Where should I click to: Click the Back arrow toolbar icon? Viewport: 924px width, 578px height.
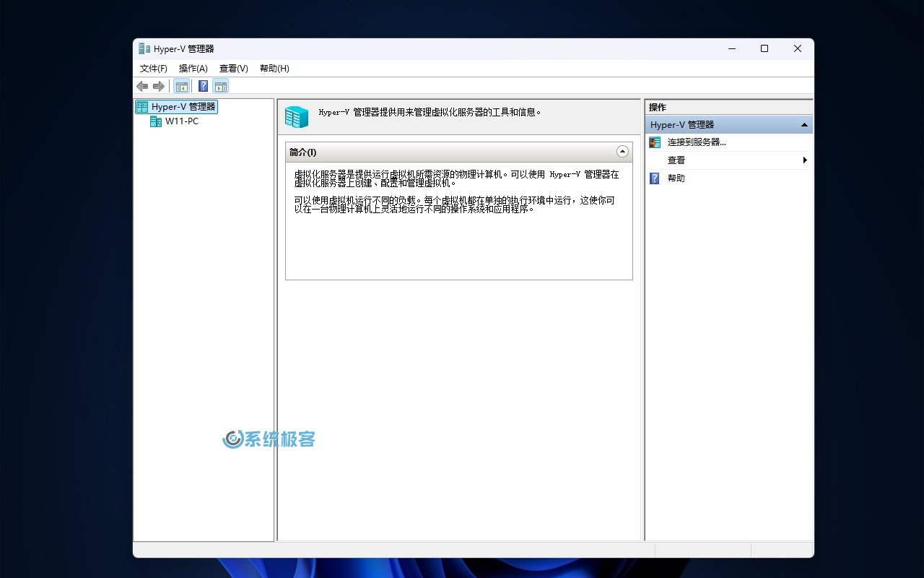tap(142, 87)
